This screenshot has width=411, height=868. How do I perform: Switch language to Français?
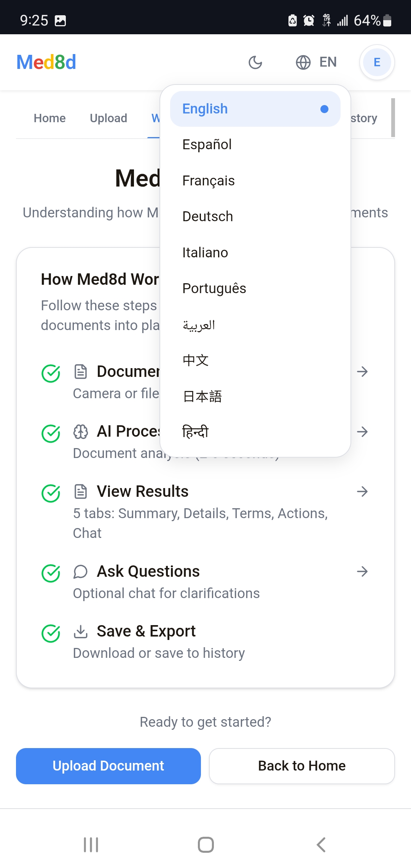pos(209,181)
